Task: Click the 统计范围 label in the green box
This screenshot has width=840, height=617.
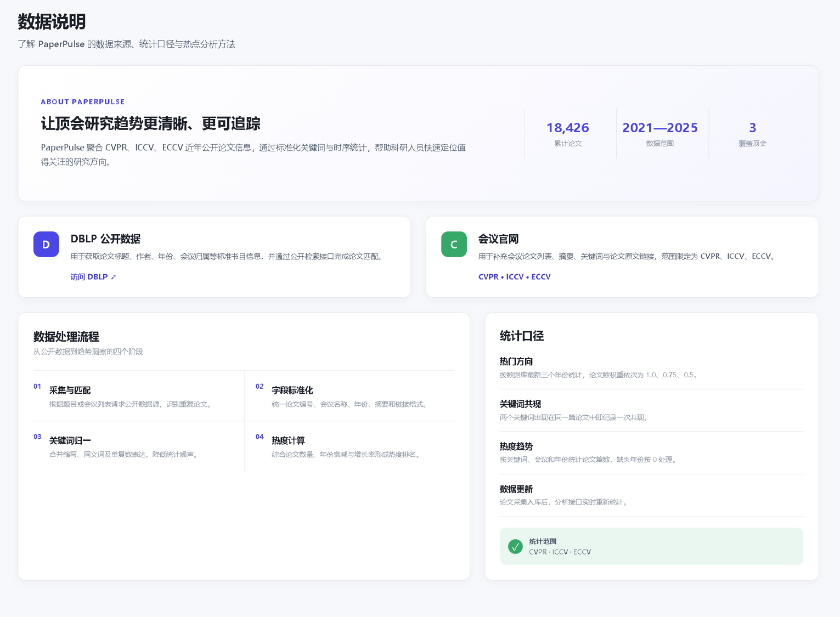Action: (x=543, y=541)
